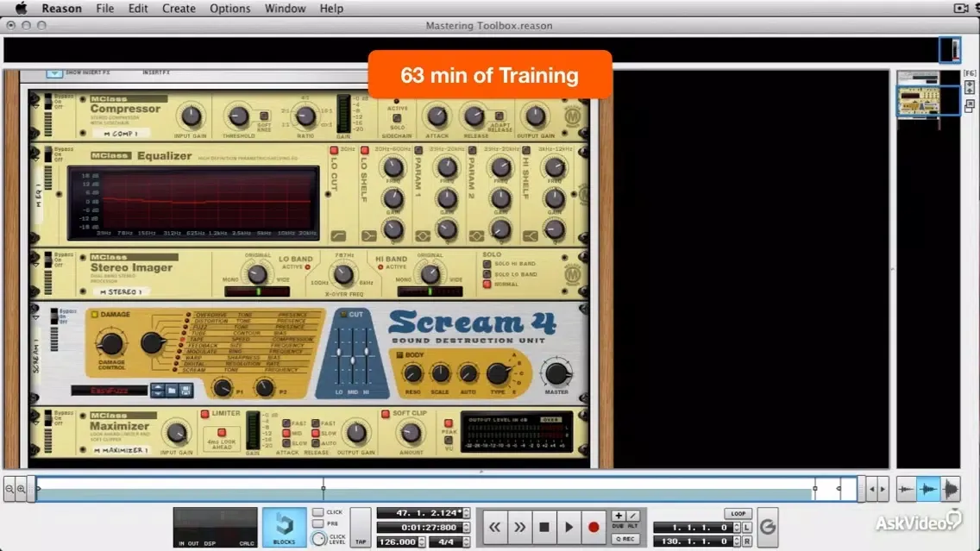Click the Tap tempo button
Image resolution: width=980 pixels, height=551 pixels.
pos(361,527)
